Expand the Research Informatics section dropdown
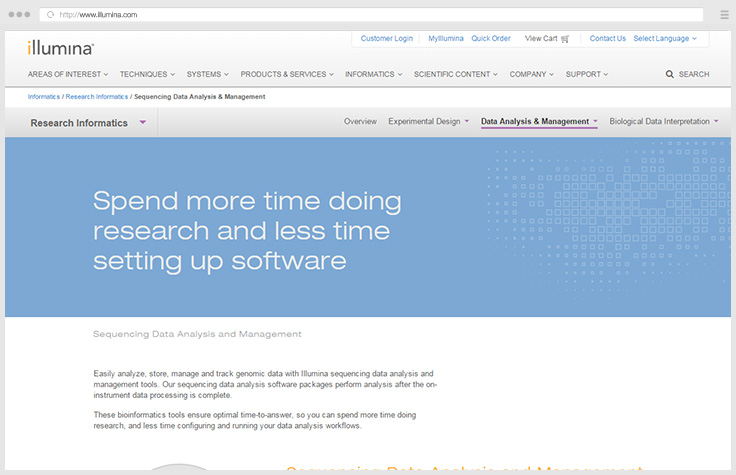Image resolution: width=736 pixels, height=475 pixels. pos(143,123)
